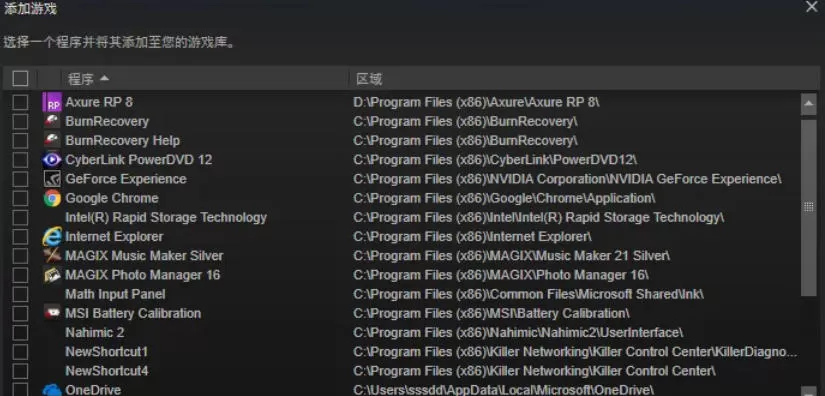Viewport: 825px width, 396px height.
Task: Check the box for NewShortcut1
Action: coord(20,352)
